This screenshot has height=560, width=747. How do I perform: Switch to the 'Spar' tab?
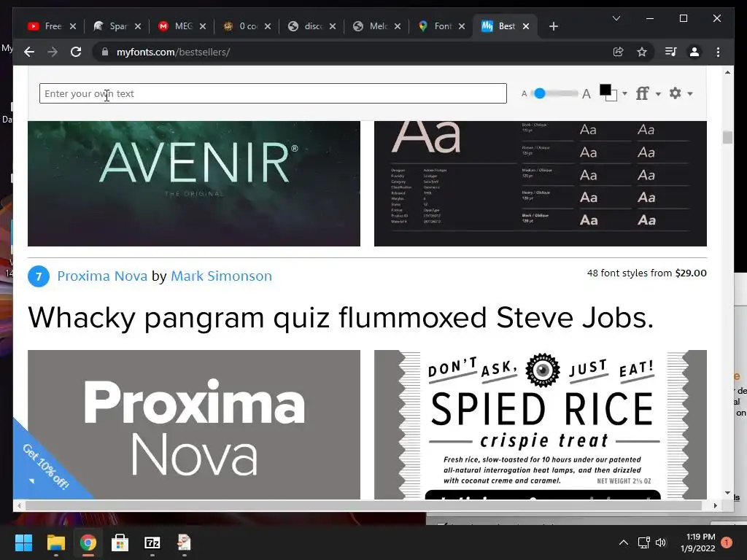112,26
